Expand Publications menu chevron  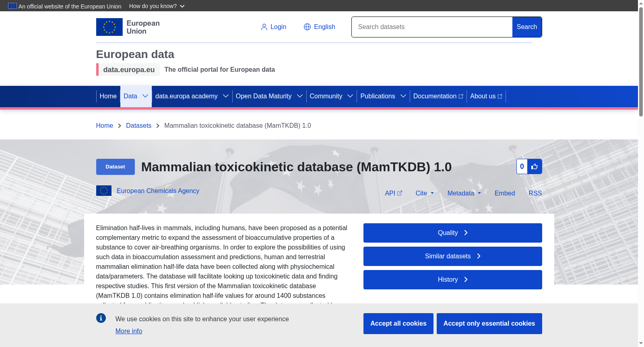tap(403, 96)
